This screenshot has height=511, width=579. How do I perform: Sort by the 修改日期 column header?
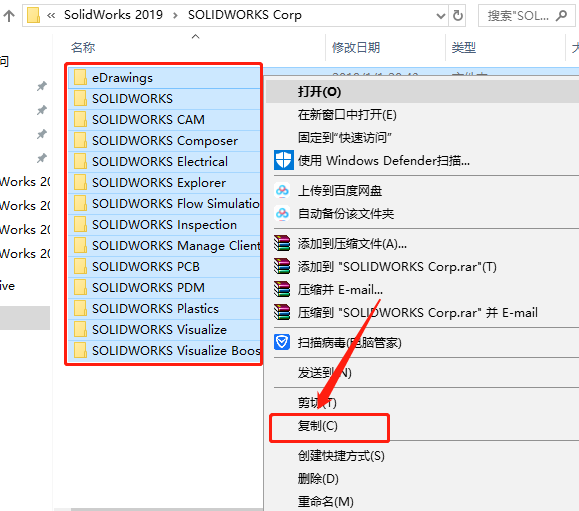point(356,48)
